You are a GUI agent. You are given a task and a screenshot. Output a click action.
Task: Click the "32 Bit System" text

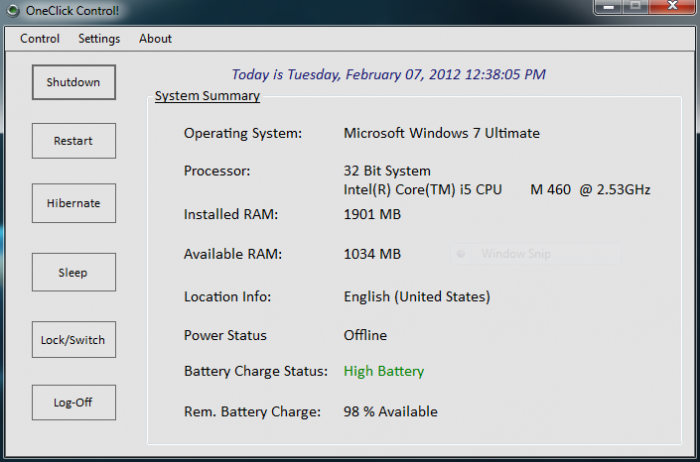pos(387,171)
